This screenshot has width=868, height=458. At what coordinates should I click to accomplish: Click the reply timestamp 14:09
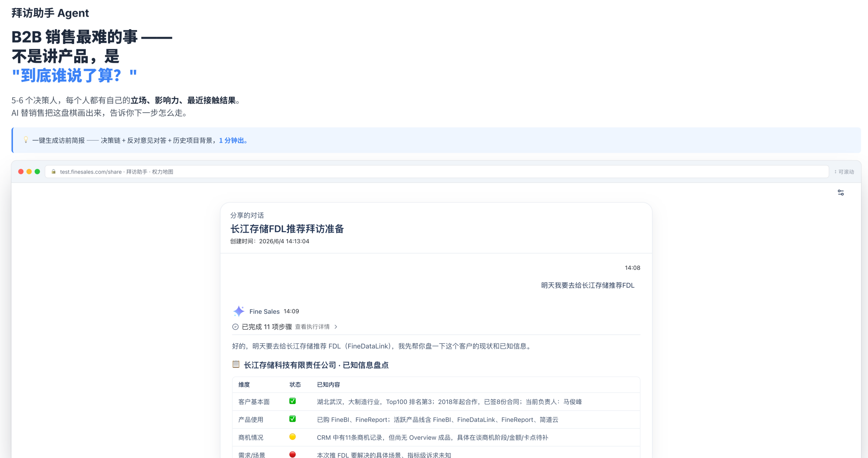tap(291, 311)
